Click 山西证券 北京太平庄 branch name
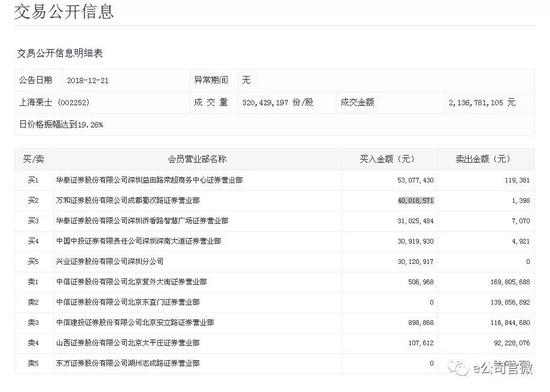The height and width of the screenshot is (392, 550). point(128,343)
